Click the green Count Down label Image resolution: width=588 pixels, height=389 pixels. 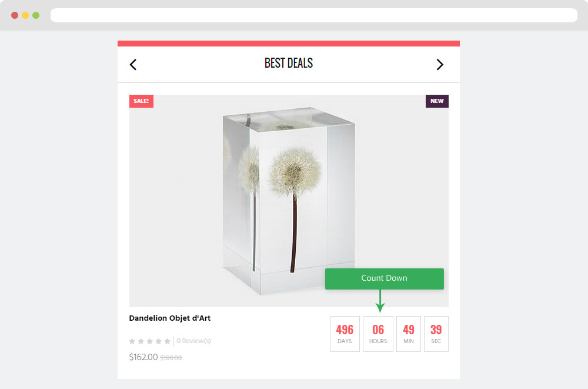tap(385, 278)
